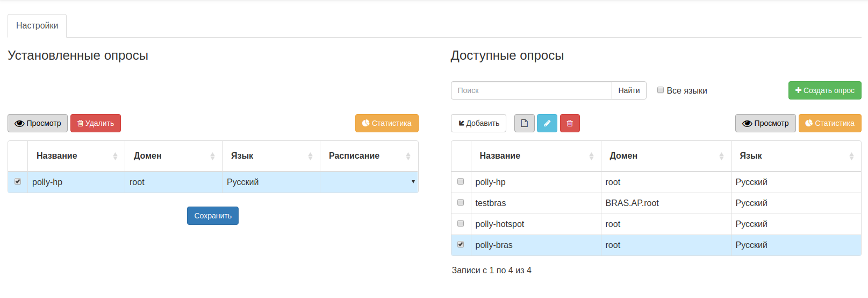Enable the Все языки checkbox

(661, 90)
